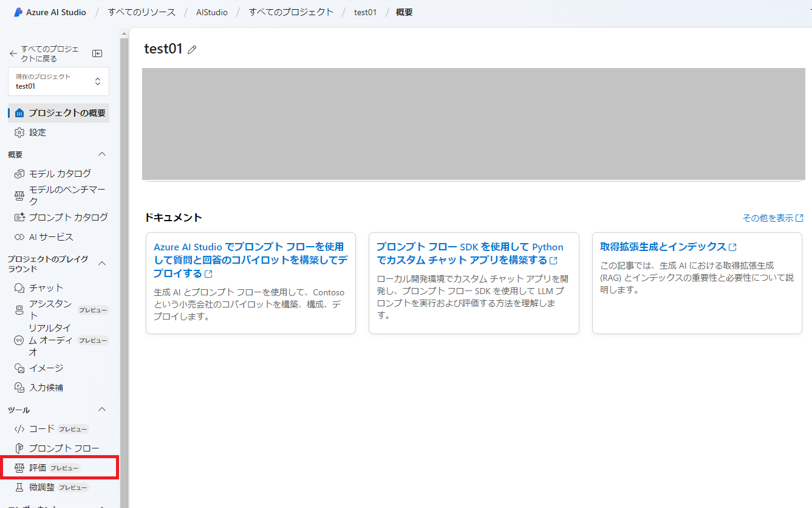Click the AI サービス diamond icon
This screenshot has height=508, width=812.
click(19, 237)
